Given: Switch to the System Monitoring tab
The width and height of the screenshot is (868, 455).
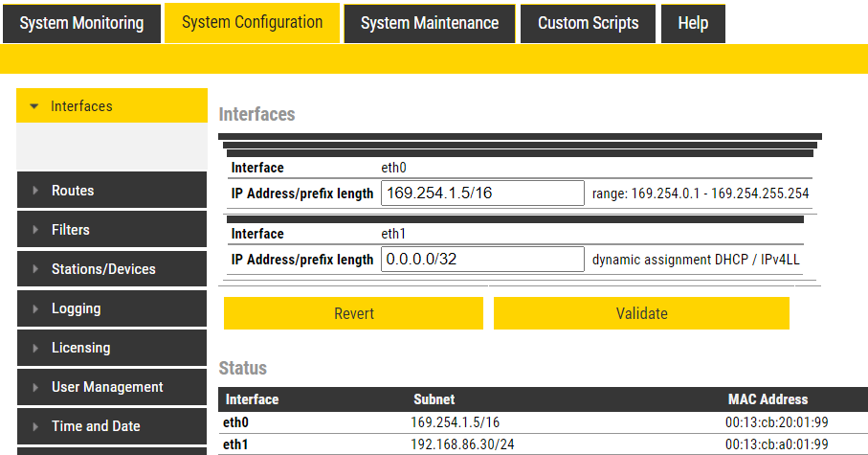Looking at the screenshot, I should (x=81, y=23).
